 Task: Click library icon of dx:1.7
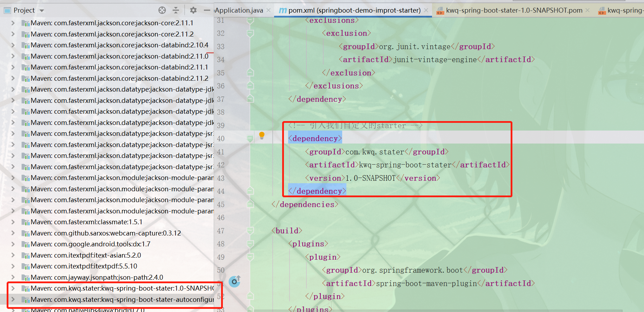pyautogui.click(x=25, y=244)
